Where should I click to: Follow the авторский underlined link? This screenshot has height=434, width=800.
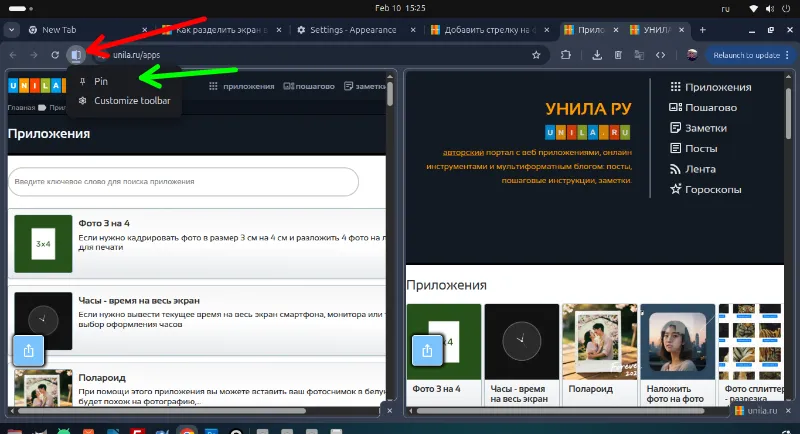(463, 152)
